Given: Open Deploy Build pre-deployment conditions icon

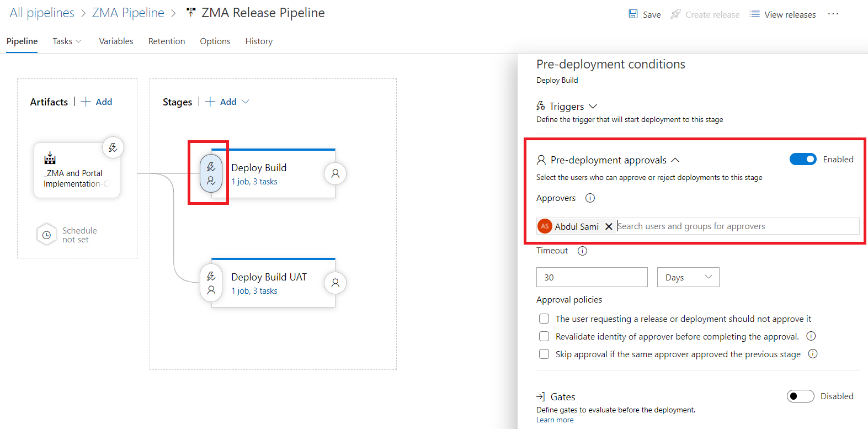Looking at the screenshot, I should click(x=211, y=173).
